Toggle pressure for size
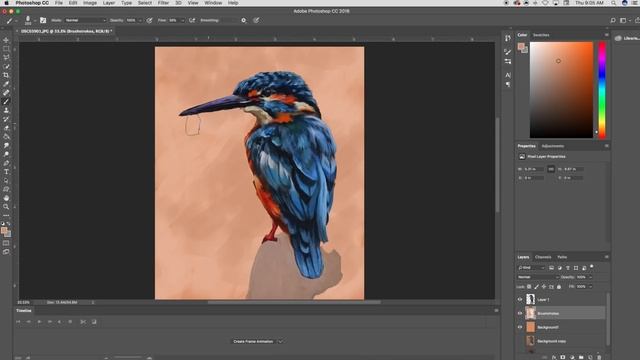 click(x=256, y=20)
